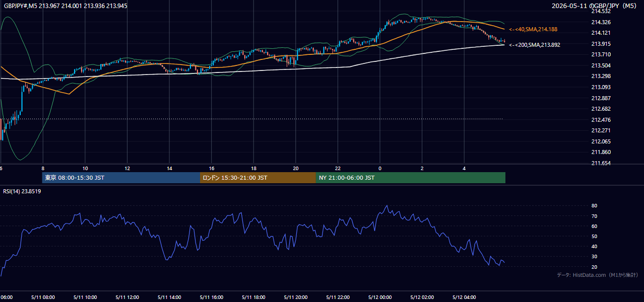This screenshot has height=302, width=644.
Task: Click the RSI(14) 23.8519 indicator label
Action: click(x=22, y=191)
